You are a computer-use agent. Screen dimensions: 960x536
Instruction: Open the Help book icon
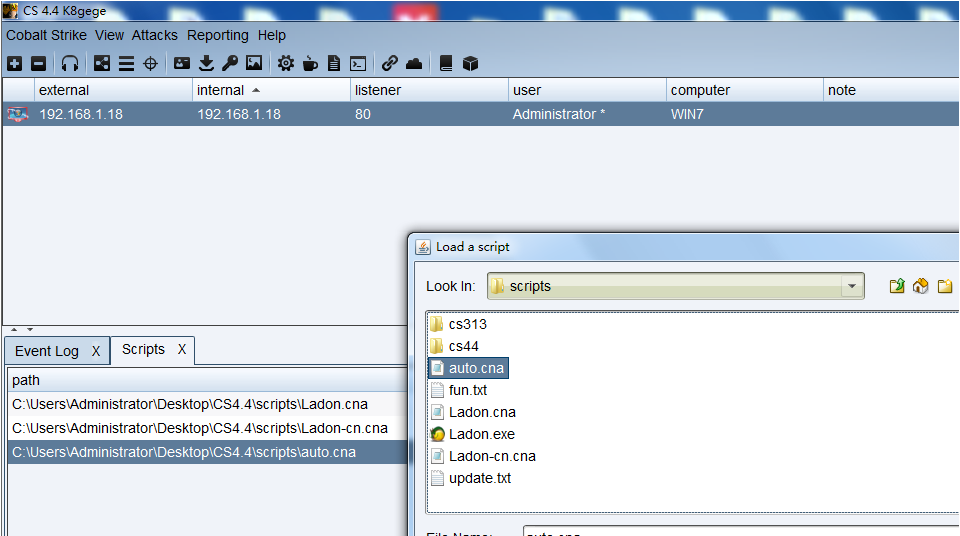tap(446, 63)
